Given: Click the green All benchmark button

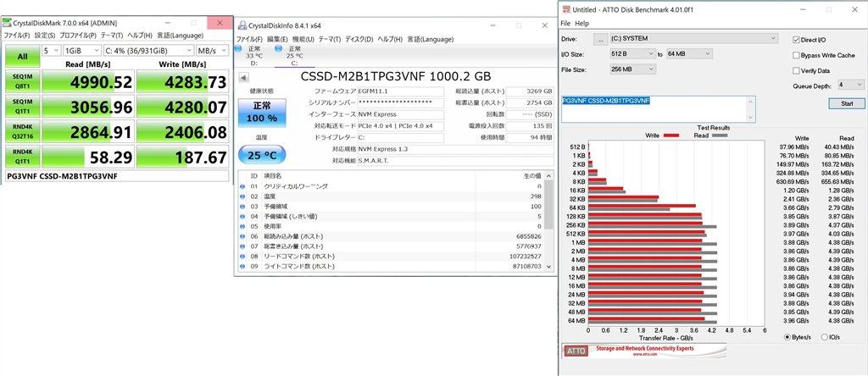Looking at the screenshot, I should click(21, 57).
